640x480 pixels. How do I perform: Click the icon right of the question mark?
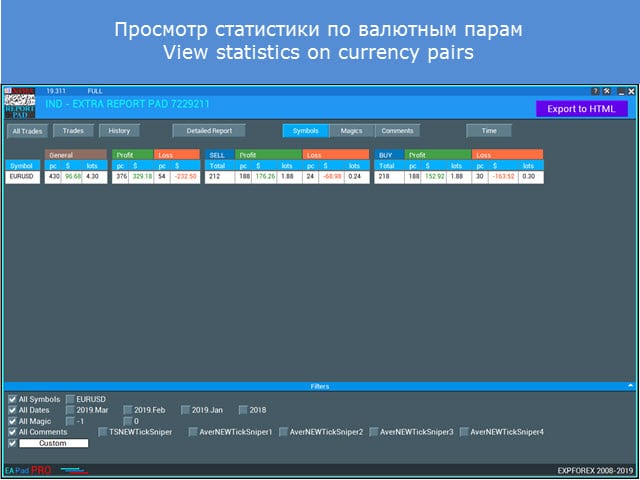(x=607, y=91)
